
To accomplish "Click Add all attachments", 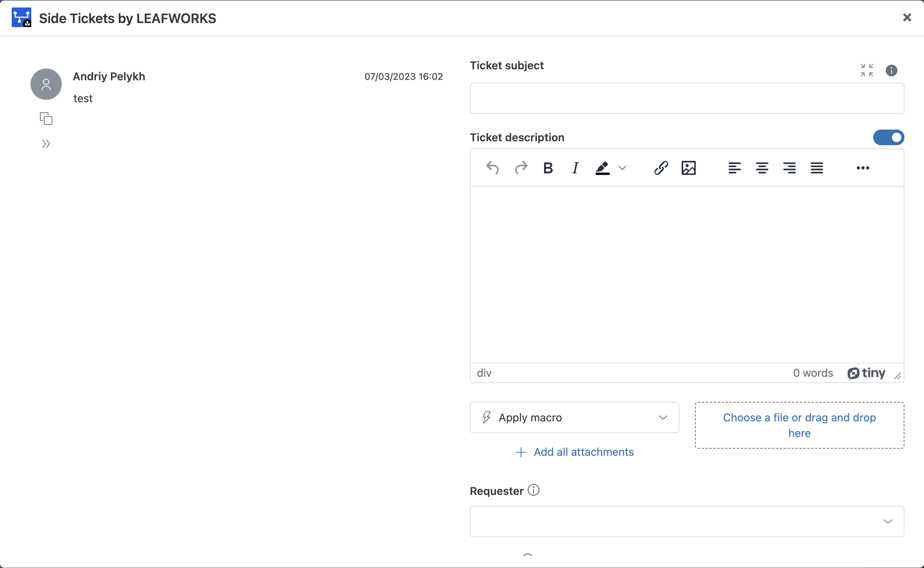I will [575, 452].
